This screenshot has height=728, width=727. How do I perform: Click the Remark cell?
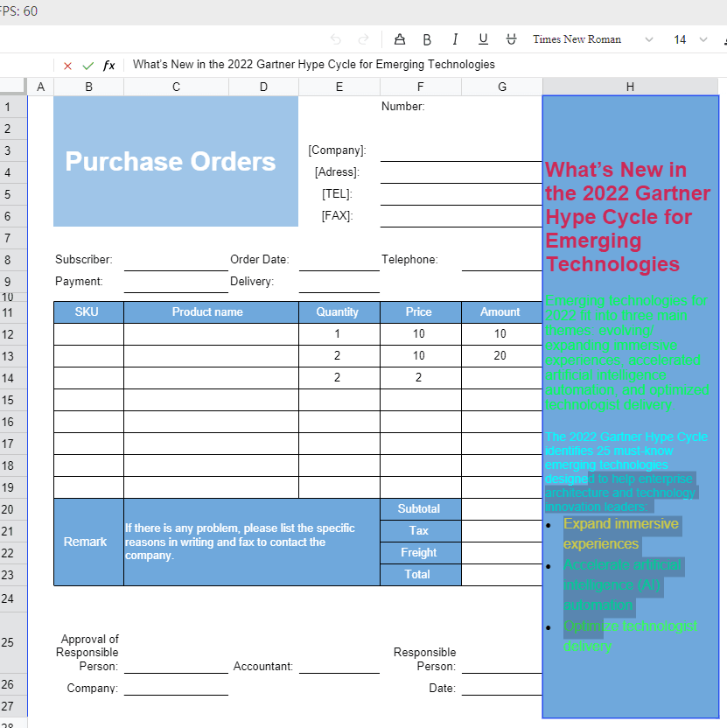86,542
